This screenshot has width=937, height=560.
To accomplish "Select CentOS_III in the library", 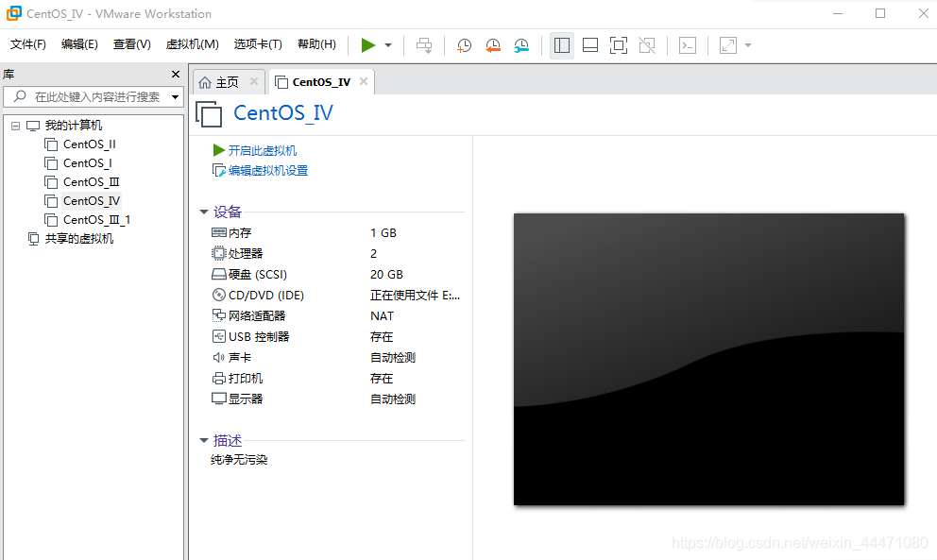I will pyautogui.click(x=92, y=181).
